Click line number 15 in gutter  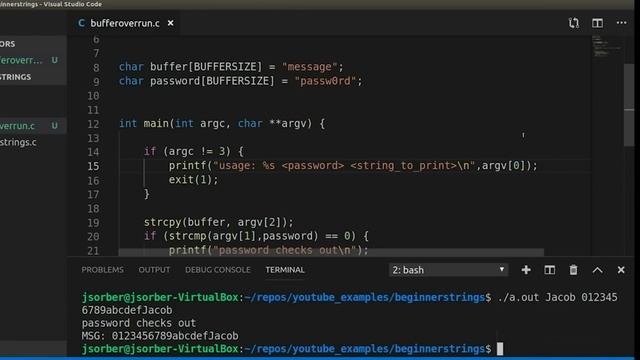click(93, 166)
